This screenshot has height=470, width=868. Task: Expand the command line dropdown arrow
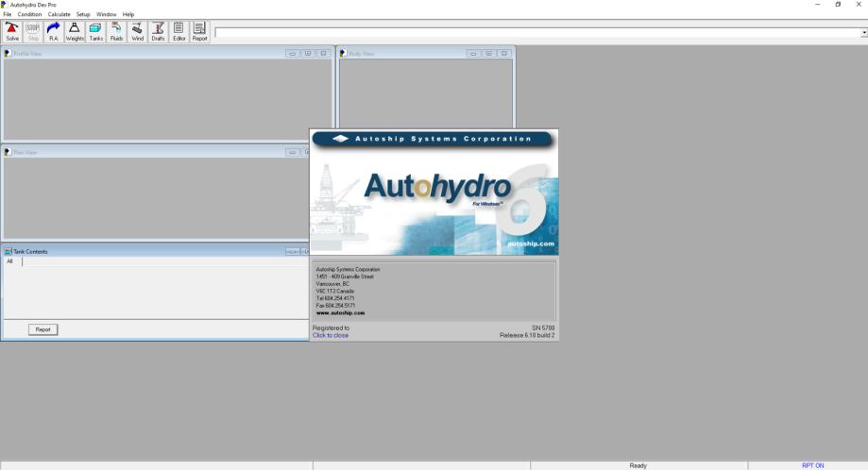tap(863, 33)
